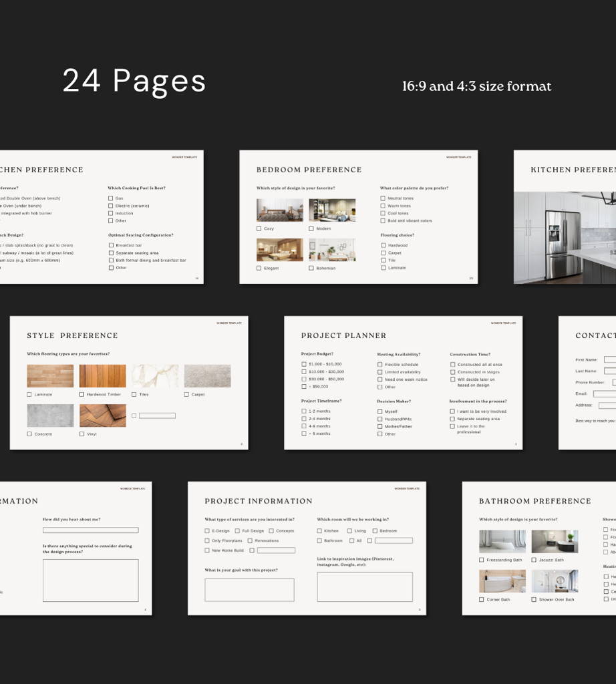This screenshot has height=684, width=616.
Task: Tick the 4-6 months timeframe checkbox
Action: (303, 426)
